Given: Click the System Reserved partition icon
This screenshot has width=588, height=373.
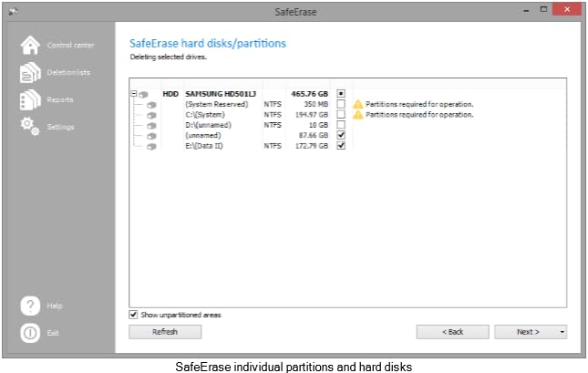Looking at the screenshot, I should (151, 105).
